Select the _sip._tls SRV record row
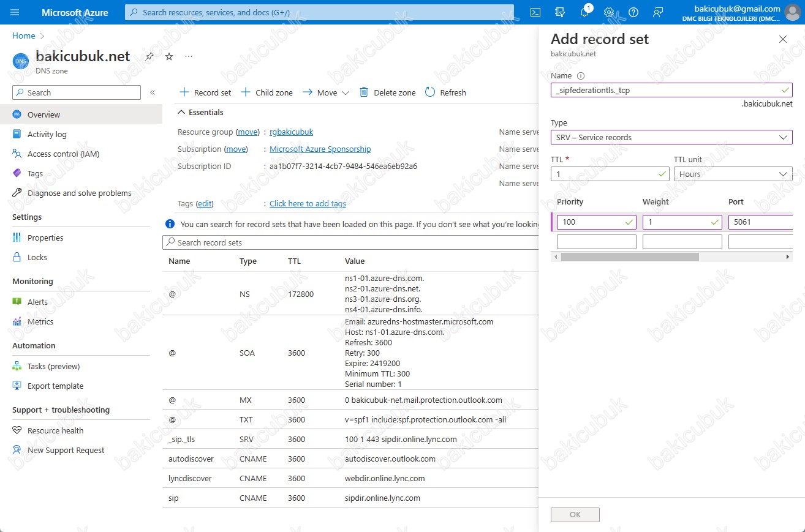This screenshot has width=805, height=532. (350, 439)
